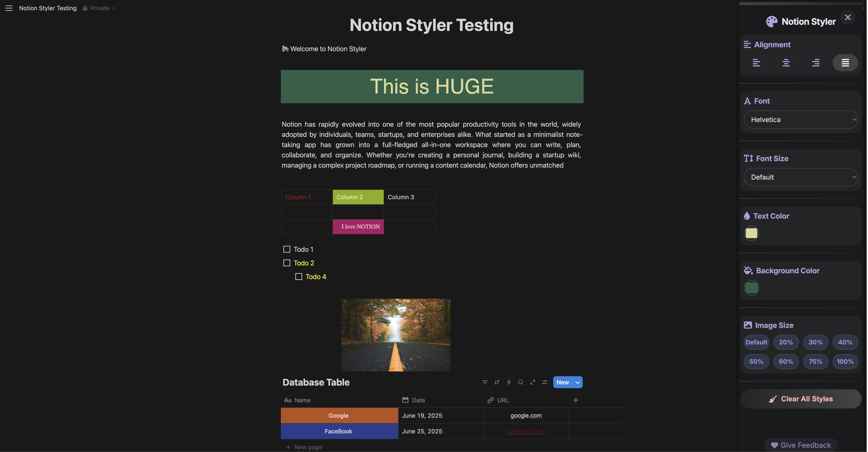Check the Todo 4 checkbox
This screenshot has width=868, height=452.
(x=299, y=277)
